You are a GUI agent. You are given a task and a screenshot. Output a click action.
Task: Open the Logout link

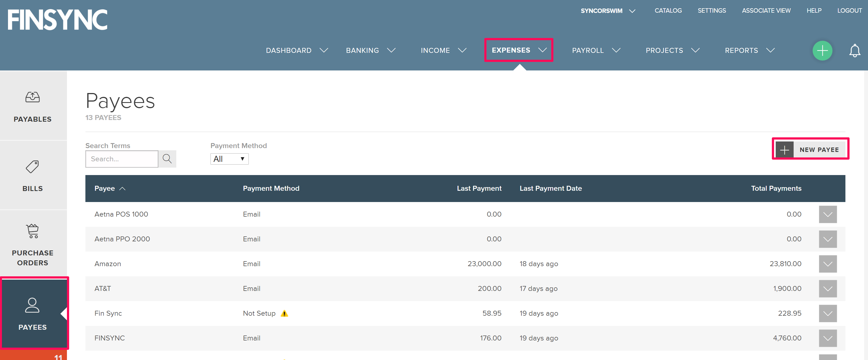pyautogui.click(x=849, y=10)
